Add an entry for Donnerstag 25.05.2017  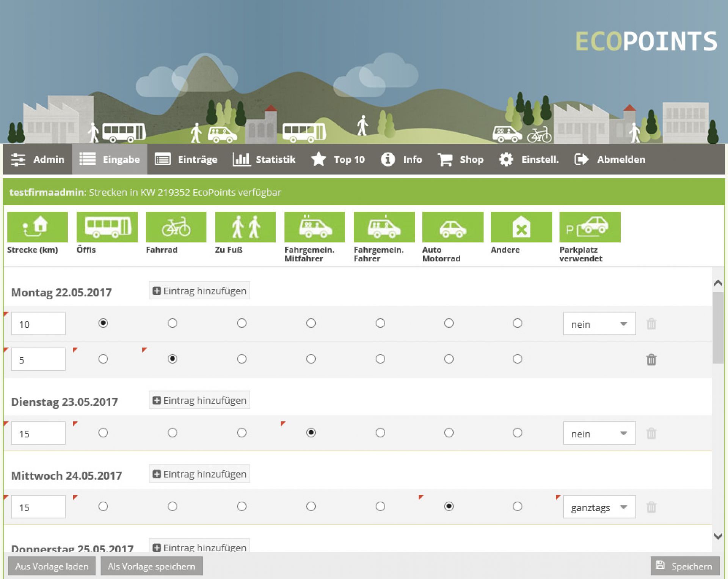(199, 546)
